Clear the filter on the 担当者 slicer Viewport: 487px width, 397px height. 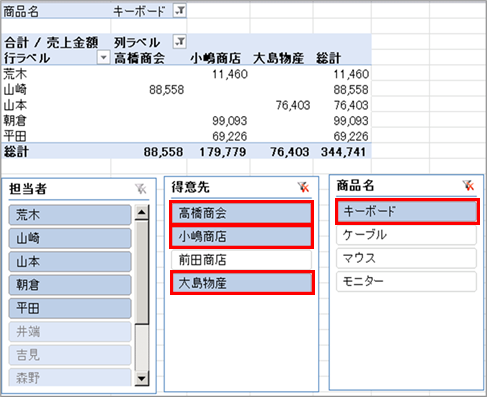click(141, 189)
